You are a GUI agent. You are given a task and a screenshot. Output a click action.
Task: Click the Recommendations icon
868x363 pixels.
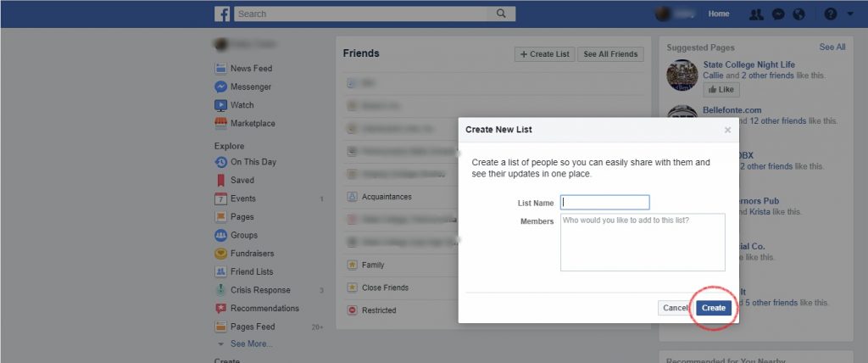(x=221, y=308)
